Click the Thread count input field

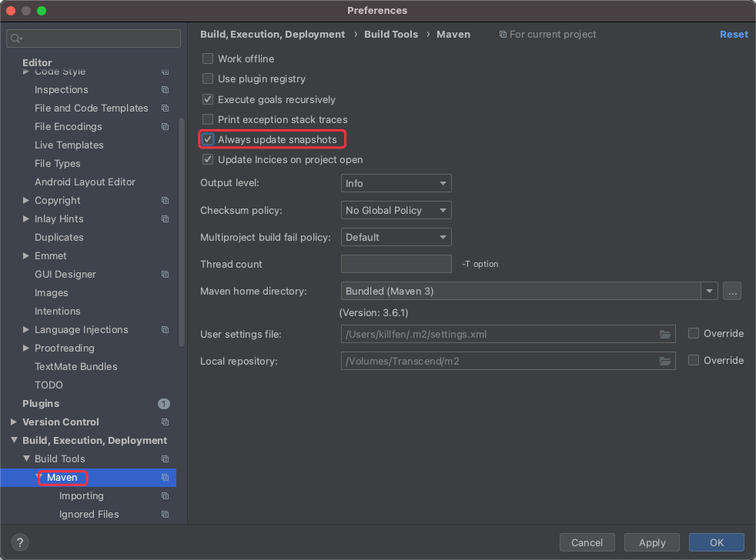pos(396,264)
